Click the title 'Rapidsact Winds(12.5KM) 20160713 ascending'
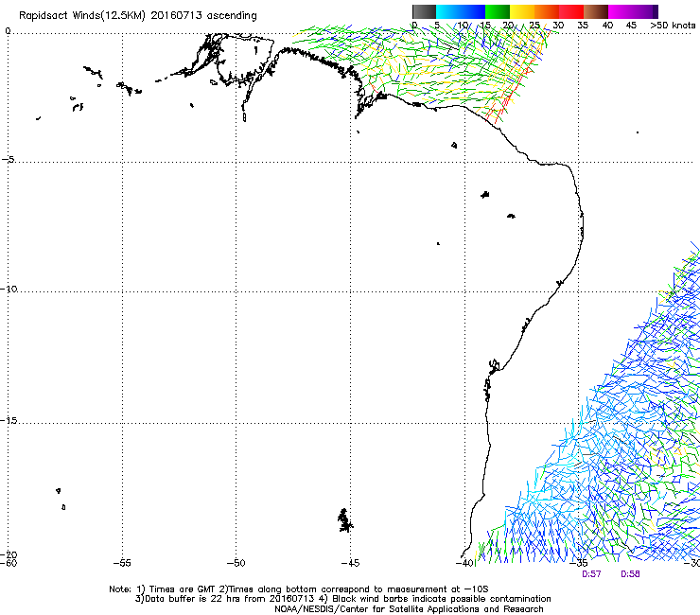The height and width of the screenshot is (615, 700). (137, 16)
